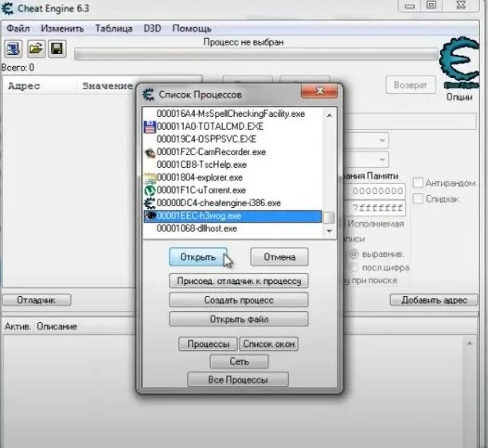The width and height of the screenshot is (488, 448).
Task: Select 000016A4-MsSpellCheckingFacility.exe row
Action: coord(233,114)
